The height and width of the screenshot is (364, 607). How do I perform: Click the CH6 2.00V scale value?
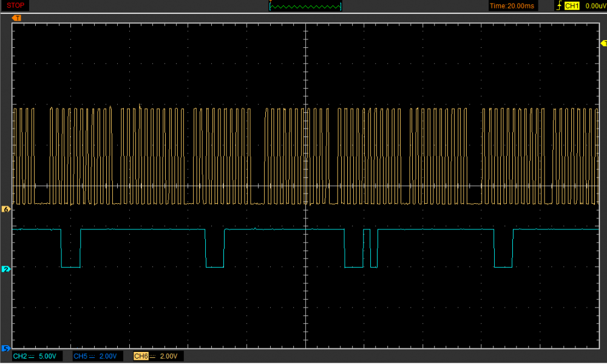point(170,356)
